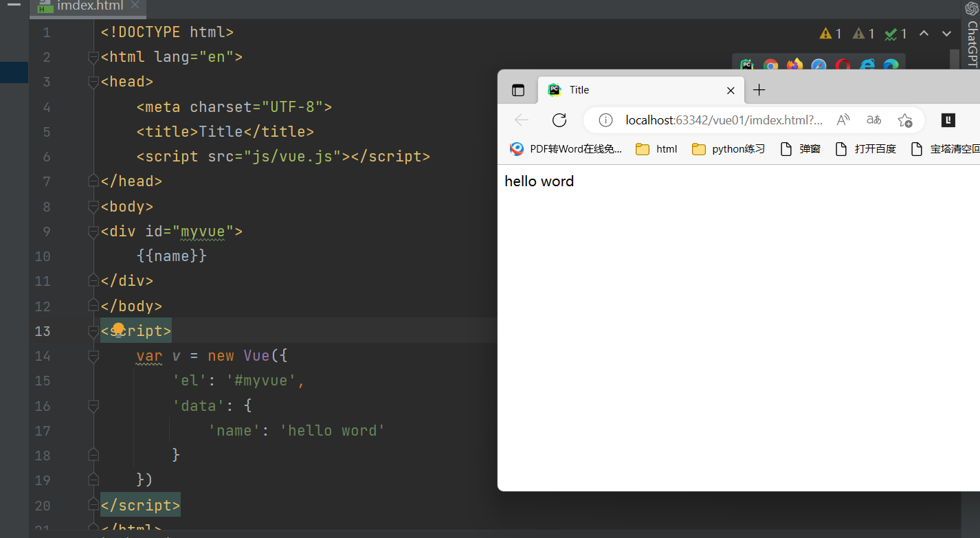Open page in PyCharm built-in preview
This screenshot has height=538, width=980.
click(746, 65)
